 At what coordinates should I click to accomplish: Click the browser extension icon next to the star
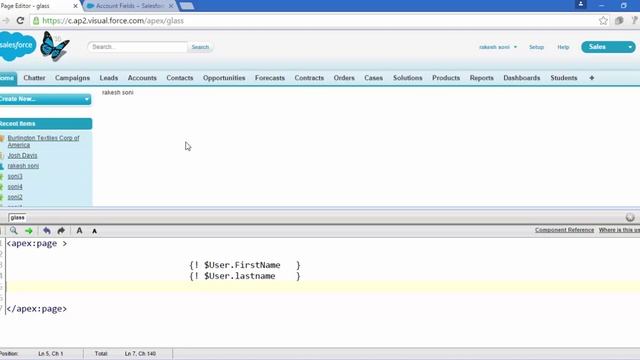pyautogui.click(x=619, y=20)
